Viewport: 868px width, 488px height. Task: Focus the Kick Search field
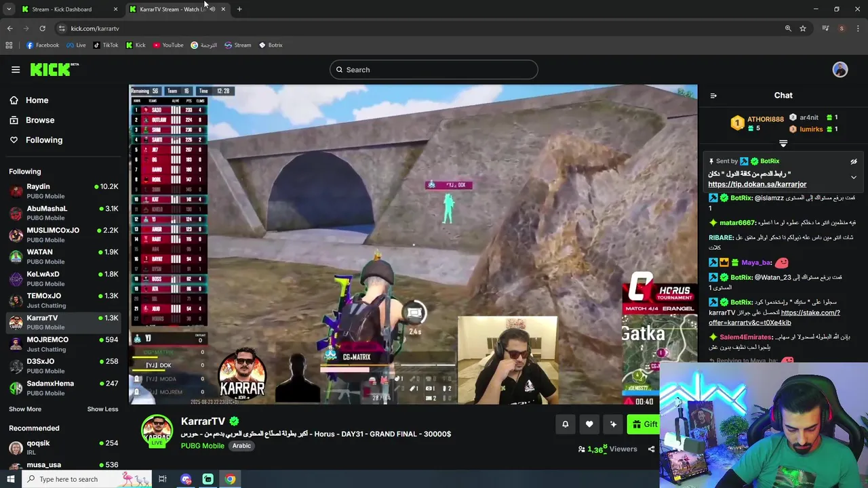coord(434,69)
